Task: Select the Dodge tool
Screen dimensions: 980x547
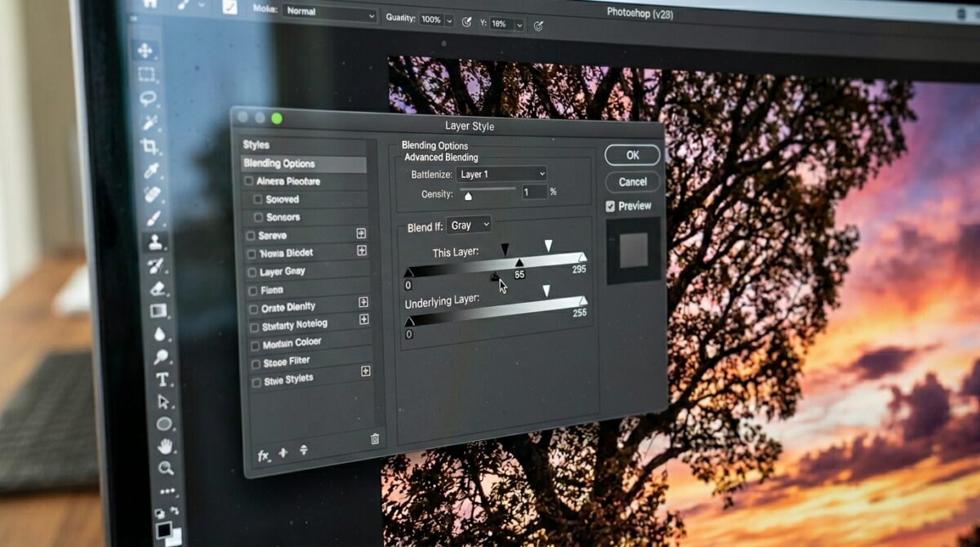Action: (x=160, y=357)
